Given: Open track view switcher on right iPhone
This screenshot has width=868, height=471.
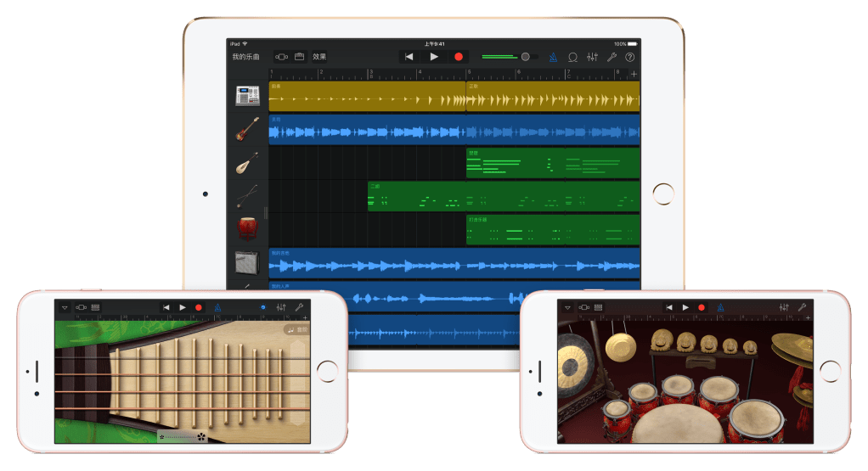Looking at the screenshot, I should (x=584, y=307).
